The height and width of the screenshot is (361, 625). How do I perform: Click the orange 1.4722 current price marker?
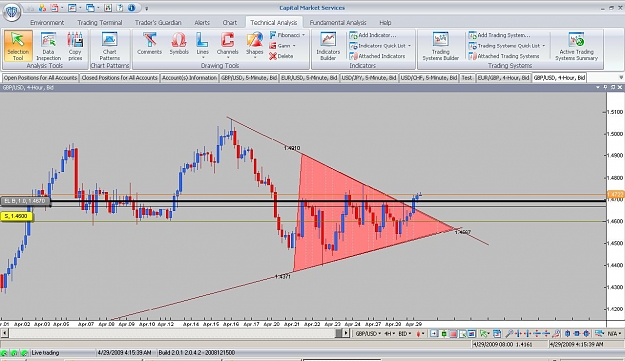click(x=615, y=194)
